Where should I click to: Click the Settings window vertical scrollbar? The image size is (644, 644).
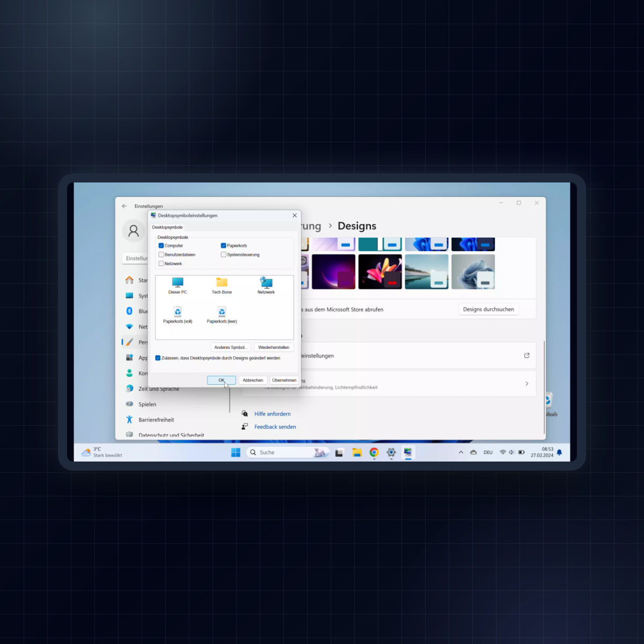(x=545, y=386)
